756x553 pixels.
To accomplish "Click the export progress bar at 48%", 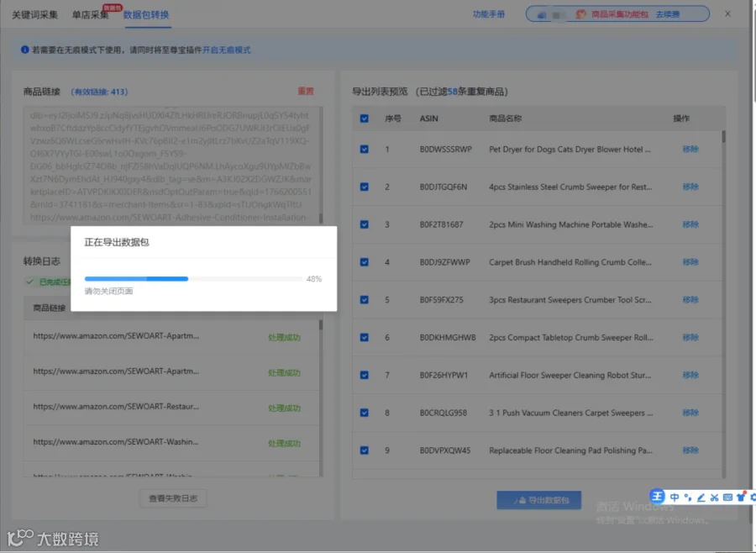I will coord(193,278).
